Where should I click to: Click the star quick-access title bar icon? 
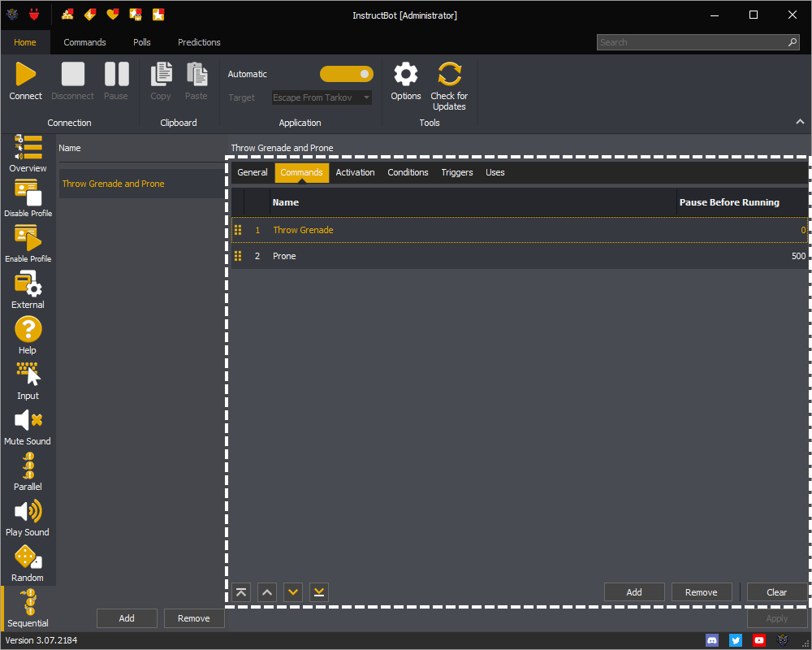(x=158, y=15)
